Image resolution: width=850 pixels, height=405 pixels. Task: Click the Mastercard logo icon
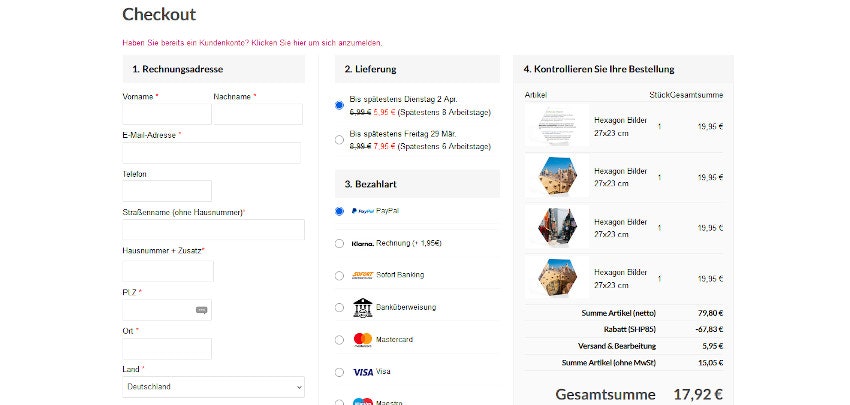tap(362, 339)
